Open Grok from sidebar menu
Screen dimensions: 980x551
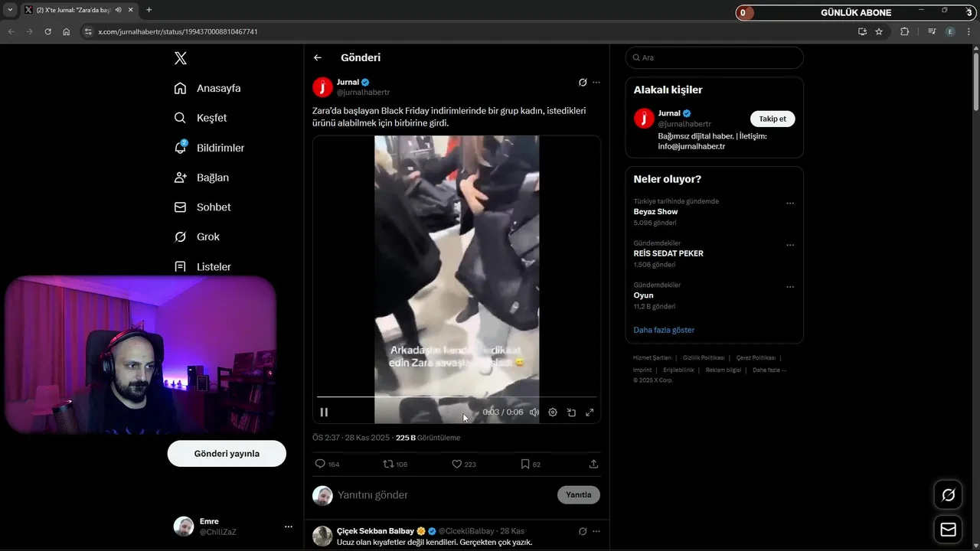click(x=197, y=237)
